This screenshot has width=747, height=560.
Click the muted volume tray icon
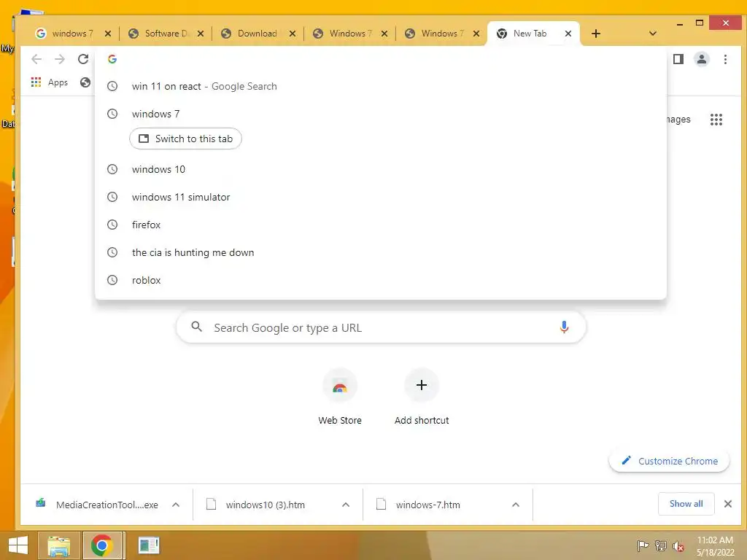click(678, 545)
